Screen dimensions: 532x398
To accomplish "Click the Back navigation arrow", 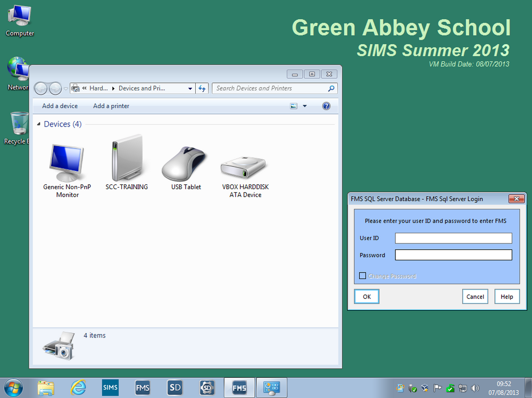I will 41,89.
